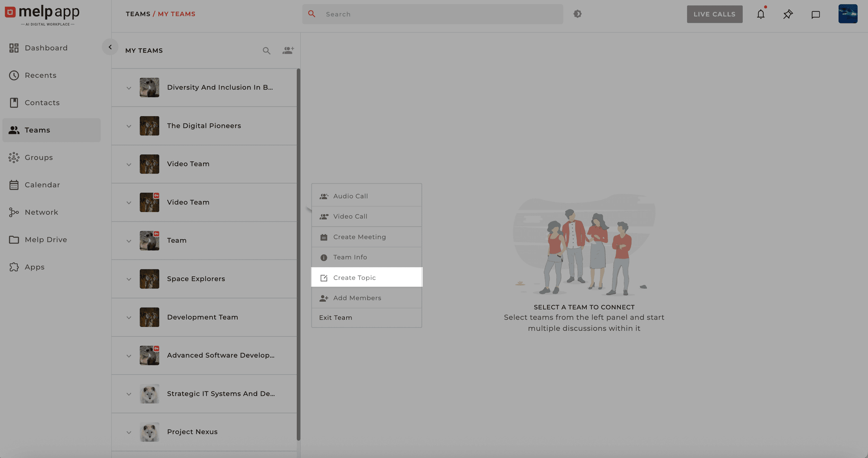
Task: Search teams using the magnifier icon
Action: pos(266,51)
